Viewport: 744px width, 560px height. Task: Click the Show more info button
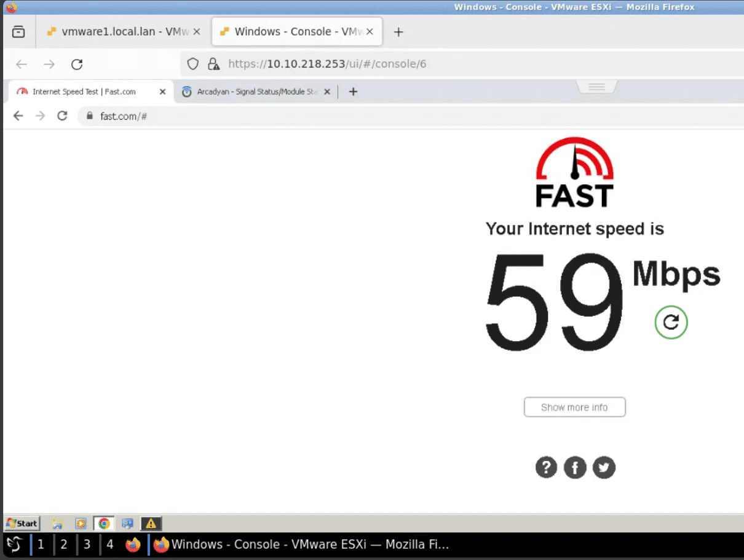574,407
